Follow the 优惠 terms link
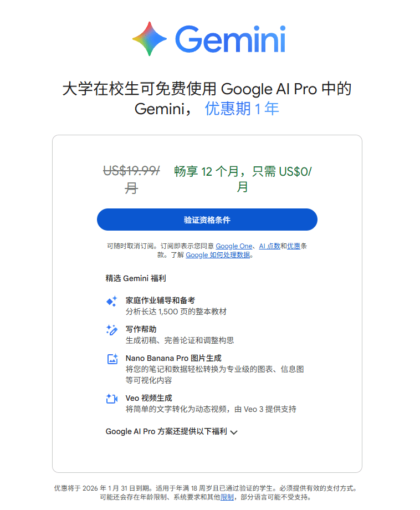The image size is (420, 510). tap(294, 246)
